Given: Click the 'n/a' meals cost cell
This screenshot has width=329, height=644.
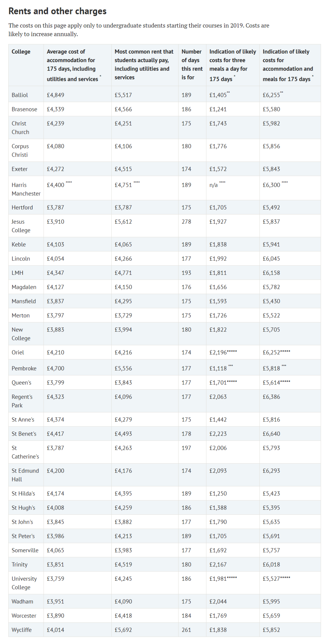Looking at the screenshot, I should 214,185.
